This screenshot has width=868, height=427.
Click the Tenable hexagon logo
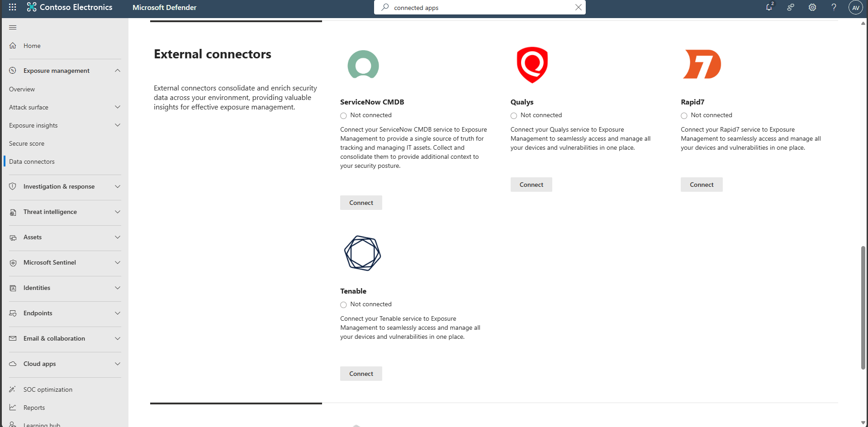363,253
